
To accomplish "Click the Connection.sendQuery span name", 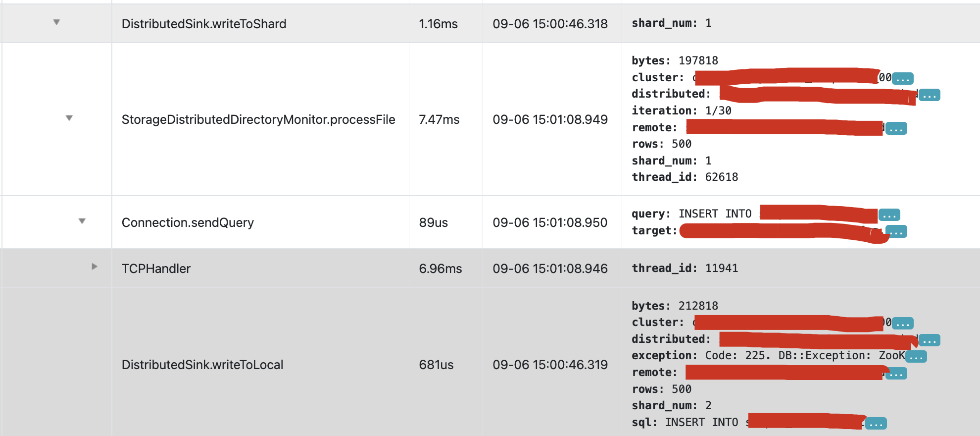I will [x=188, y=222].
